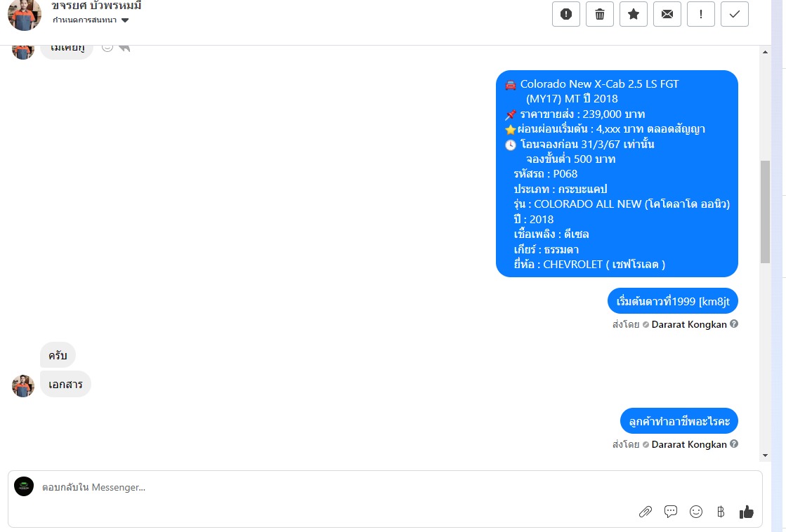Send a thumbs-up like

(x=747, y=512)
